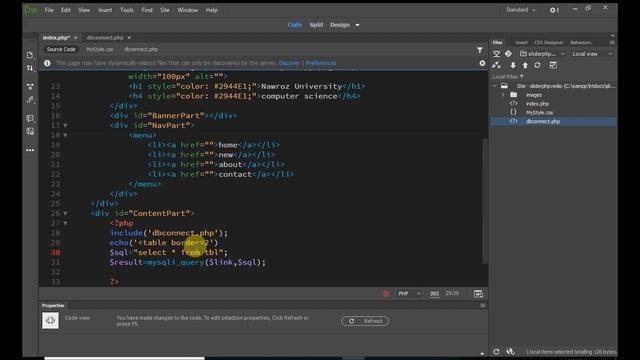Click the Files panel options menu icon
This screenshot has width=640, height=360.
tap(612, 42)
